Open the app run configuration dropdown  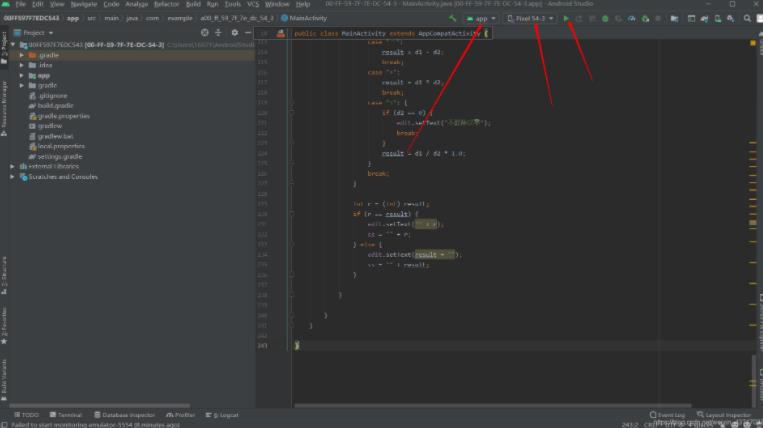(481, 18)
